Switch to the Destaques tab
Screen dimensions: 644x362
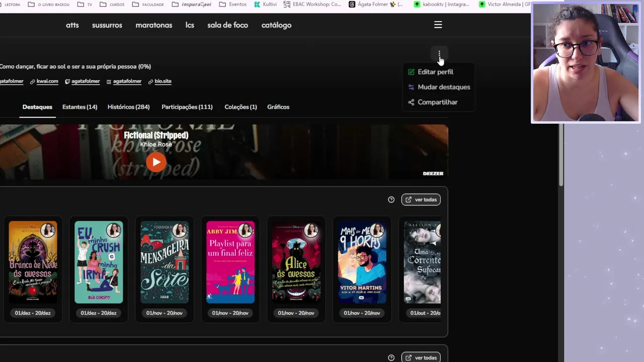[x=37, y=107]
